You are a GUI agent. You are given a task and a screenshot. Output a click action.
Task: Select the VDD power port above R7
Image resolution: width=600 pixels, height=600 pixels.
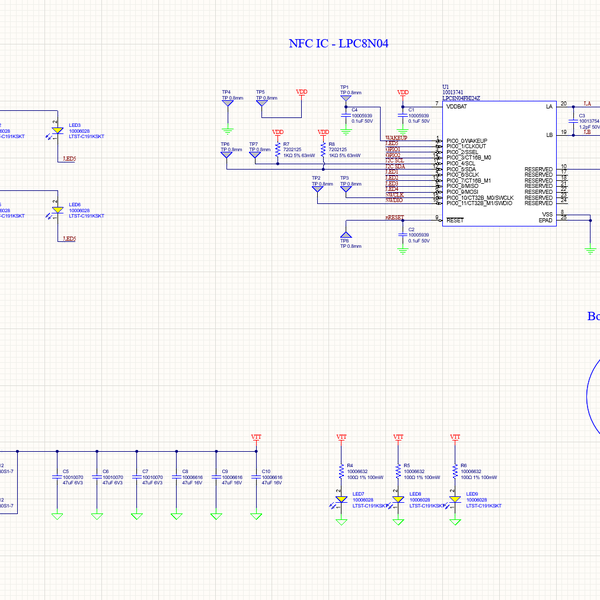coord(278,133)
